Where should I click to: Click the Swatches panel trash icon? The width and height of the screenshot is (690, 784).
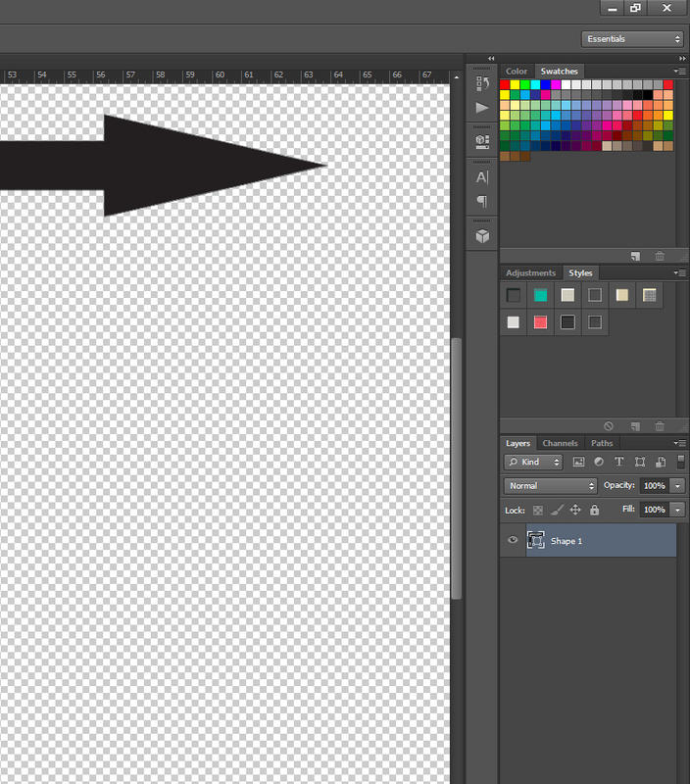click(x=660, y=256)
